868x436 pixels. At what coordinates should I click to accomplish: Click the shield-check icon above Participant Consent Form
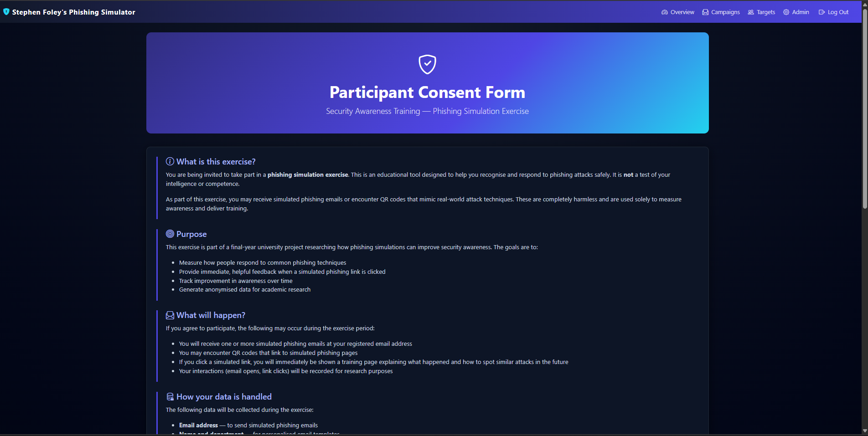(x=427, y=64)
